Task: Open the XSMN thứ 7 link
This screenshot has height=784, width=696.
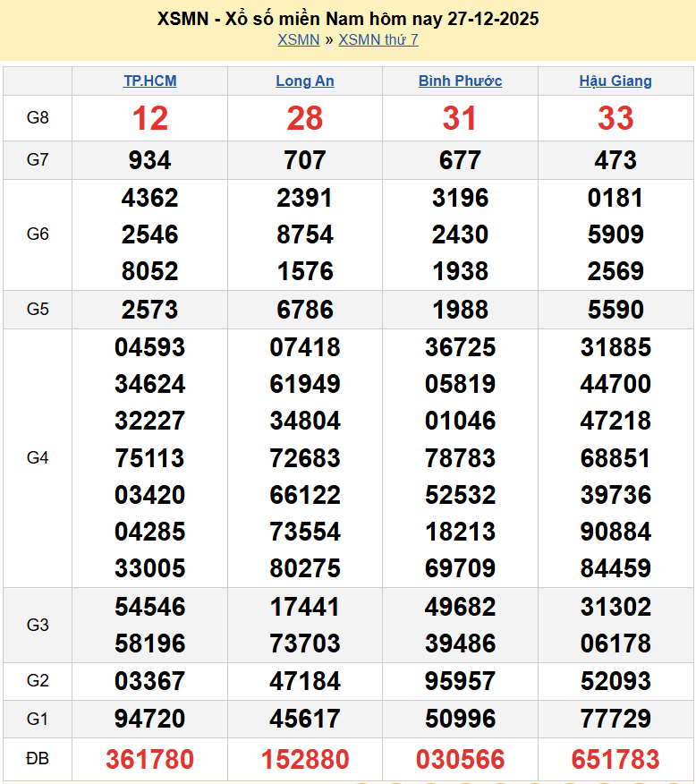Action: pos(378,39)
